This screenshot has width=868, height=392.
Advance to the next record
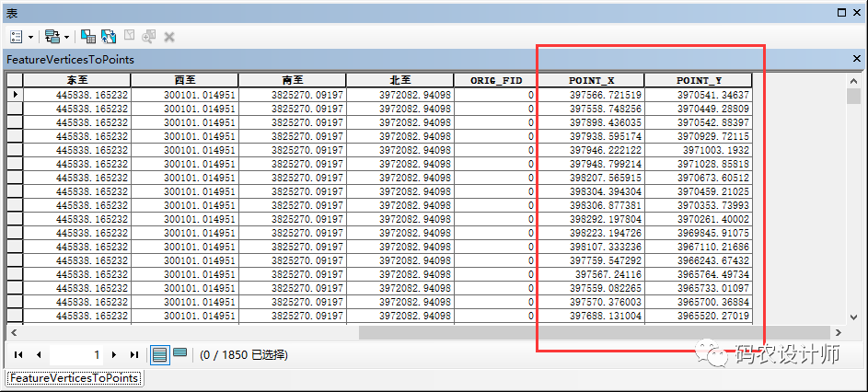[114, 354]
